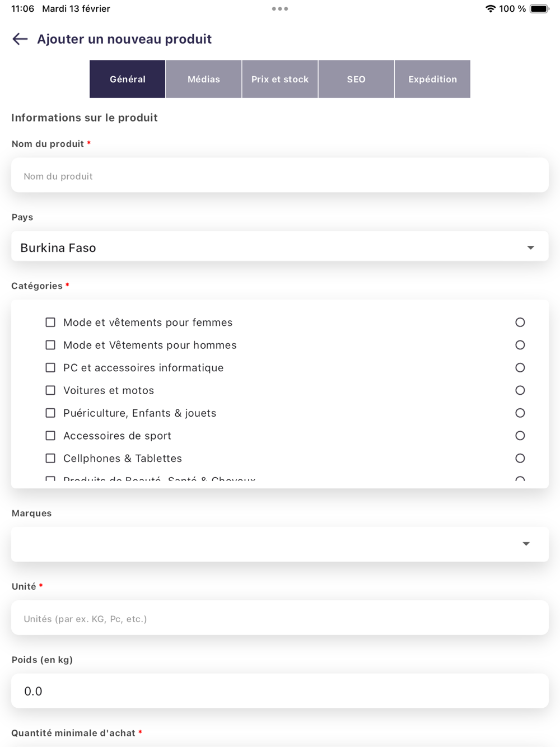
Task: Enable 'Accessoires de sport' category checkbox
Action: [50, 436]
